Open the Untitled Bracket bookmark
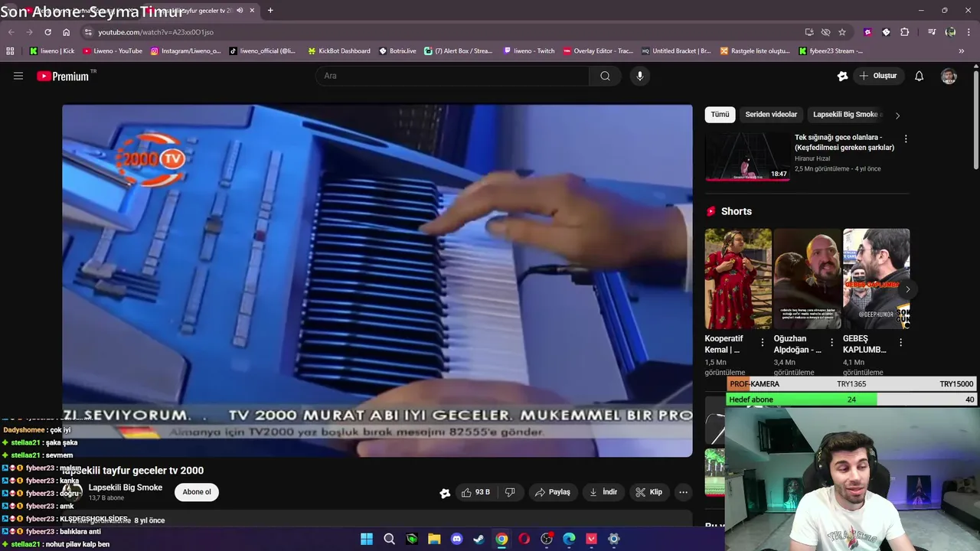980x551 pixels. 677,51
